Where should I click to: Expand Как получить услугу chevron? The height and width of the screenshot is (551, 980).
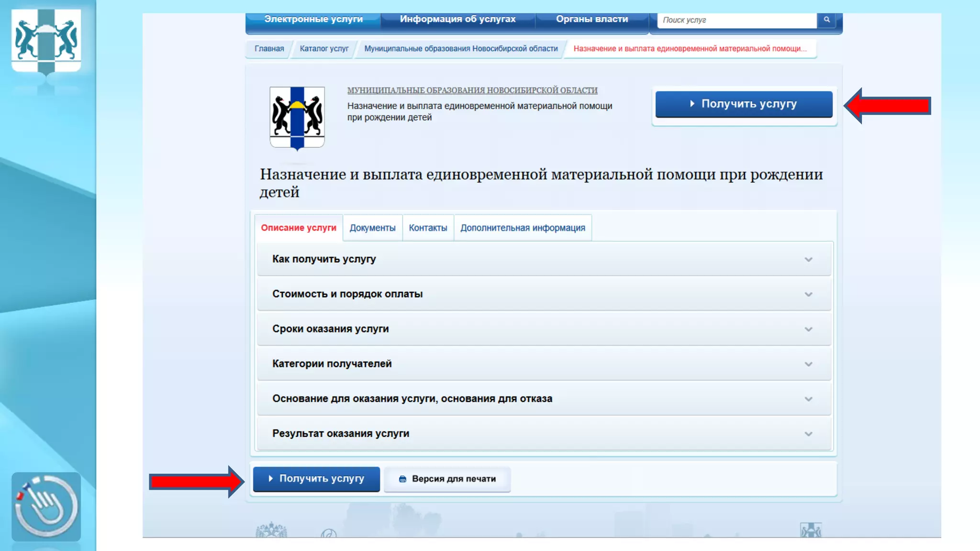point(808,259)
